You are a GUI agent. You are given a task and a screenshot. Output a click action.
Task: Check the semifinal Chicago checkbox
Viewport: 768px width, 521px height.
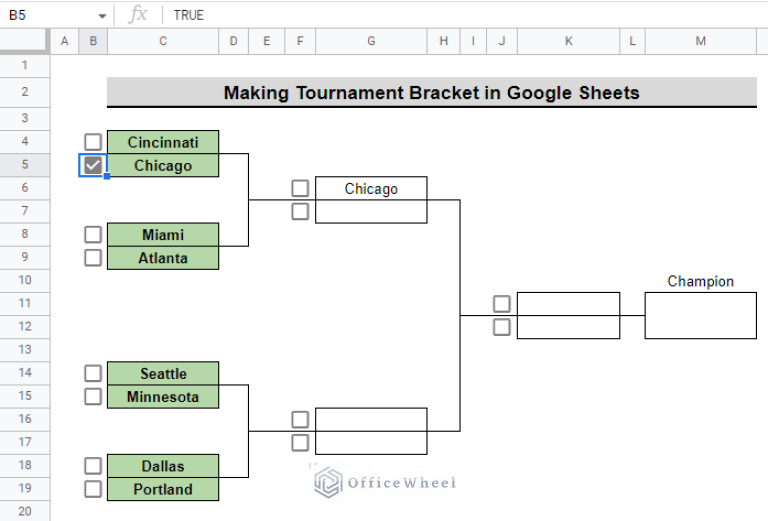click(300, 188)
